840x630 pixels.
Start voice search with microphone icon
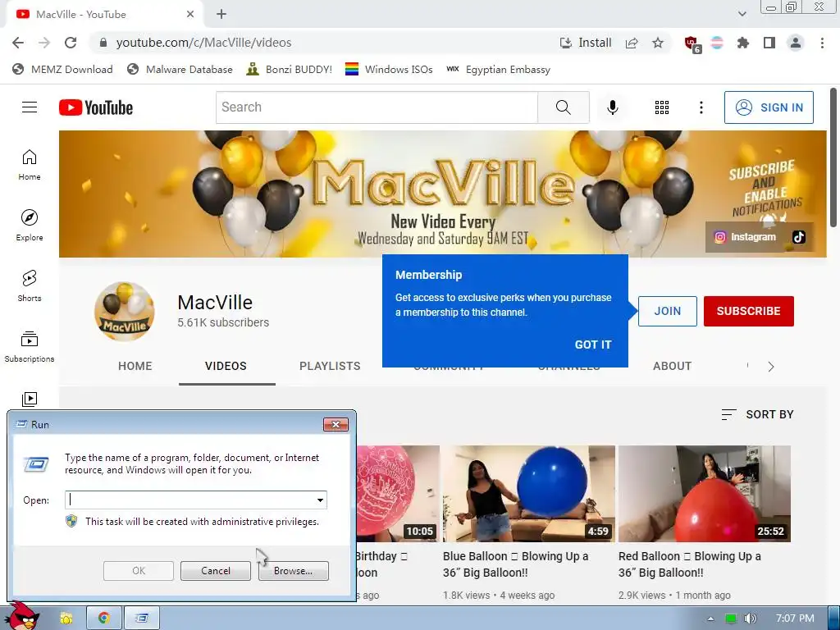612,107
